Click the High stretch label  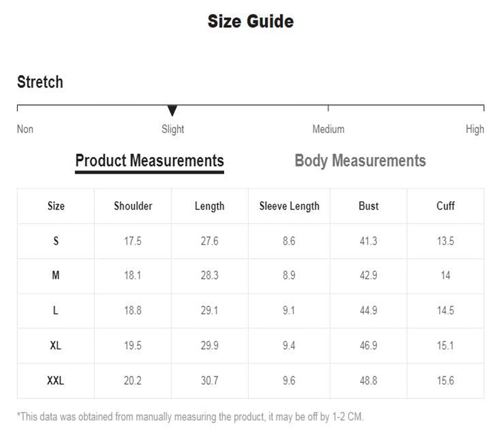pyautogui.click(x=475, y=129)
